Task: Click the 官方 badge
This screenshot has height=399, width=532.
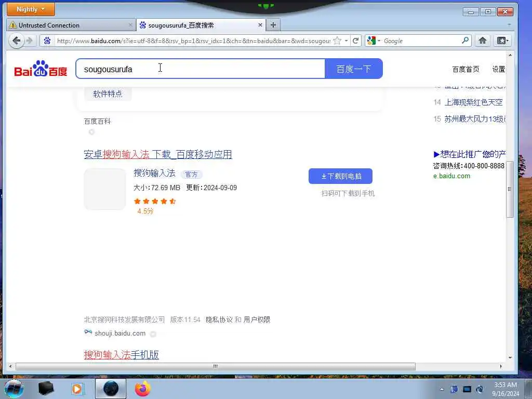Action: pyautogui.click(x=191, y=175)
